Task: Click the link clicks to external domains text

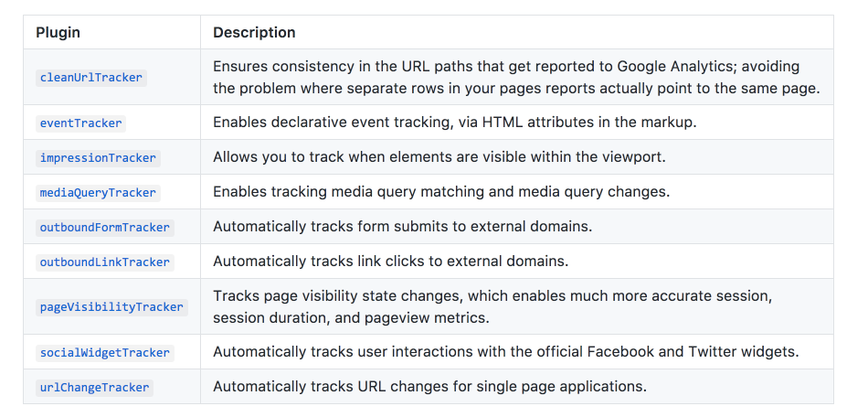Action: pos(391,262)
